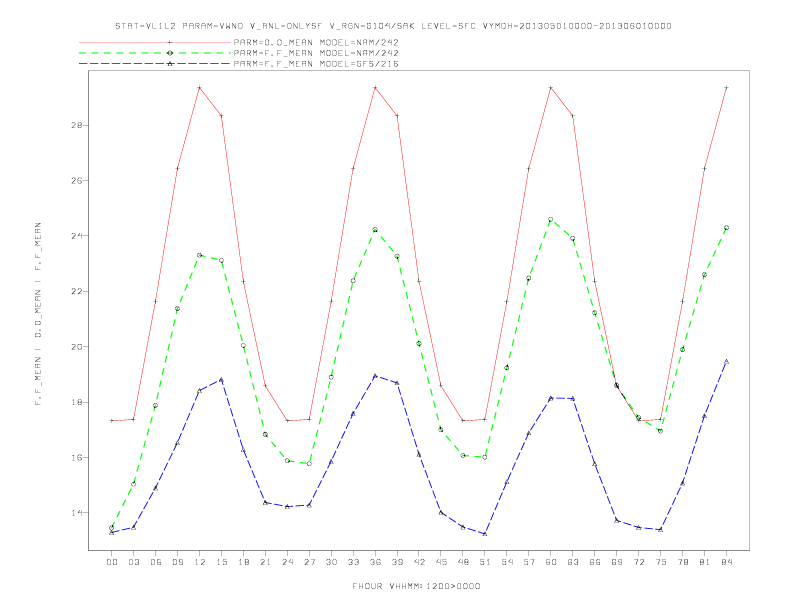Click y-axis tick label 14
Viewport: 792px width, 612px height.
click(x=77, y=513)
